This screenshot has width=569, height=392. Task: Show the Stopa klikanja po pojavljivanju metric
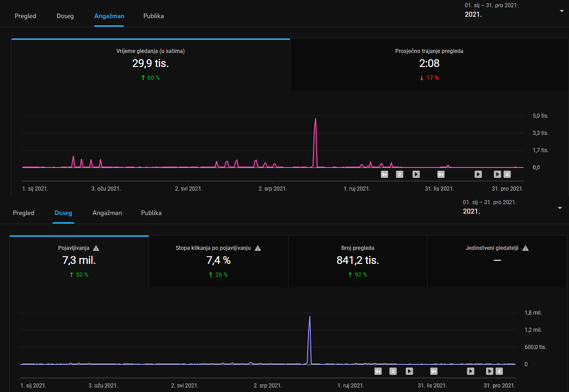218,261
